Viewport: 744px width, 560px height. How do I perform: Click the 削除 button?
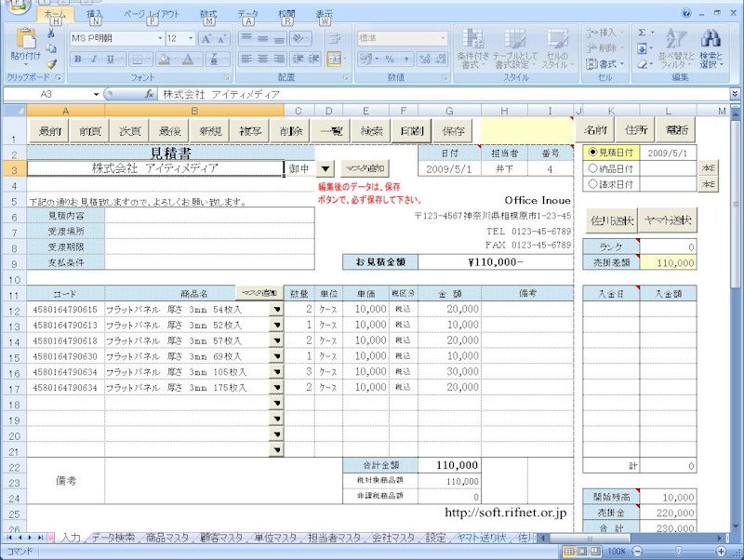[x=291, y=131]
